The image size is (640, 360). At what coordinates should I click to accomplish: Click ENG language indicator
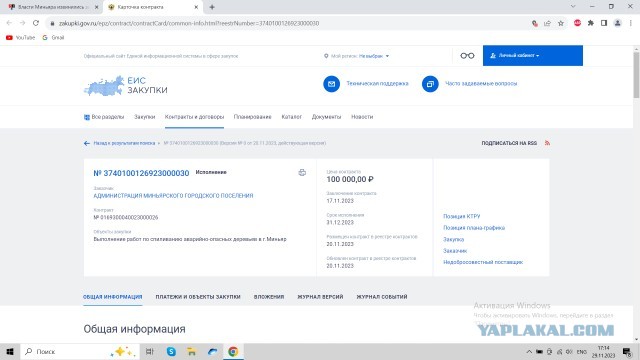[x=582, y=351]
